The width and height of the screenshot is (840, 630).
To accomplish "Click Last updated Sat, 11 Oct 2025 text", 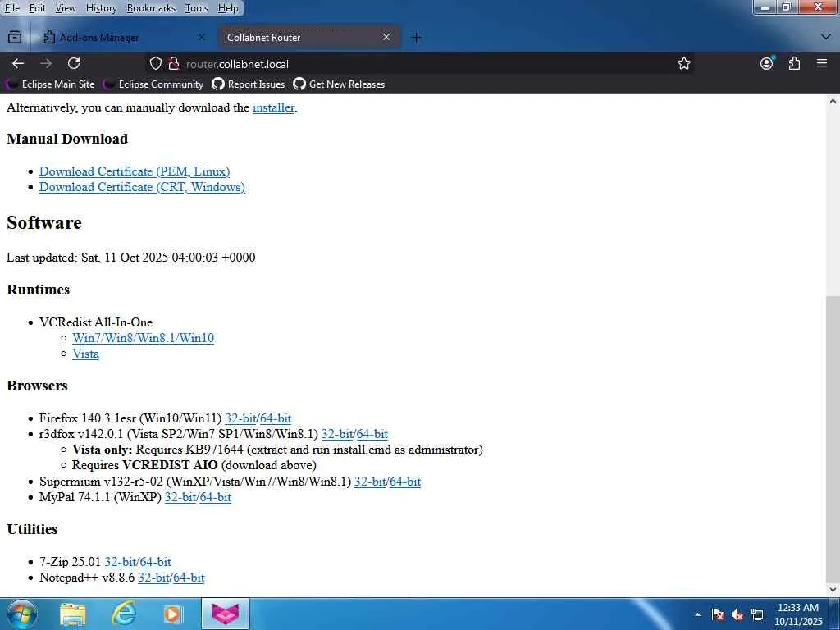I will pyautogui.click(x=130, y=258).
